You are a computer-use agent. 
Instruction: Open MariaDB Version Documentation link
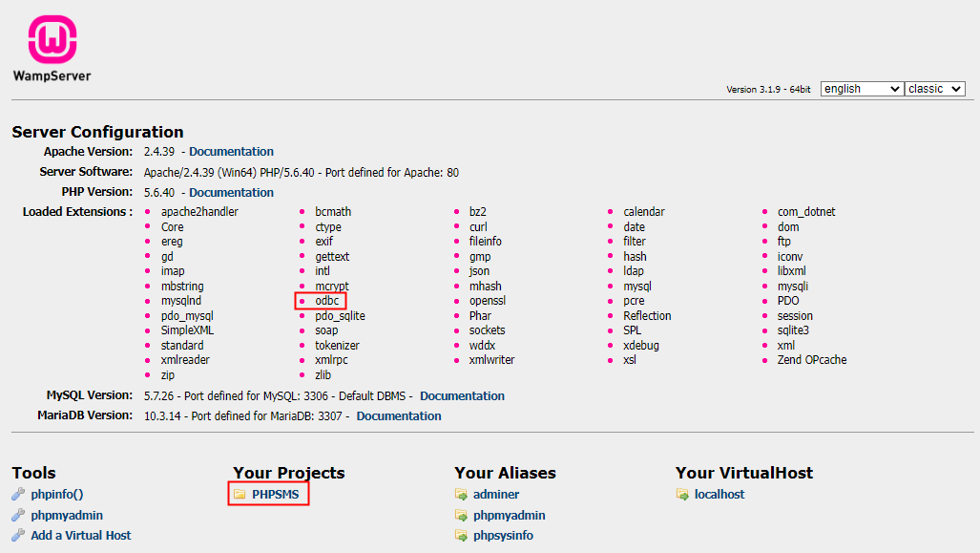point(399,416)
